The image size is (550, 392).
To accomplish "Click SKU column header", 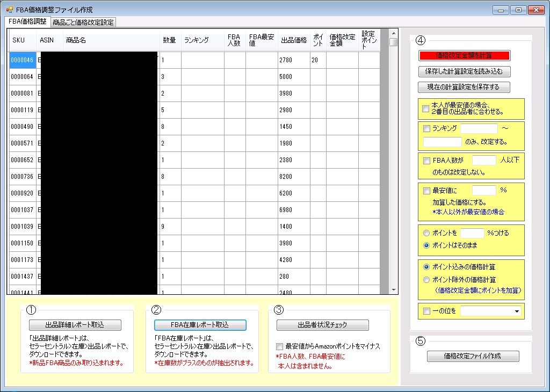I will tap(23, 40).
